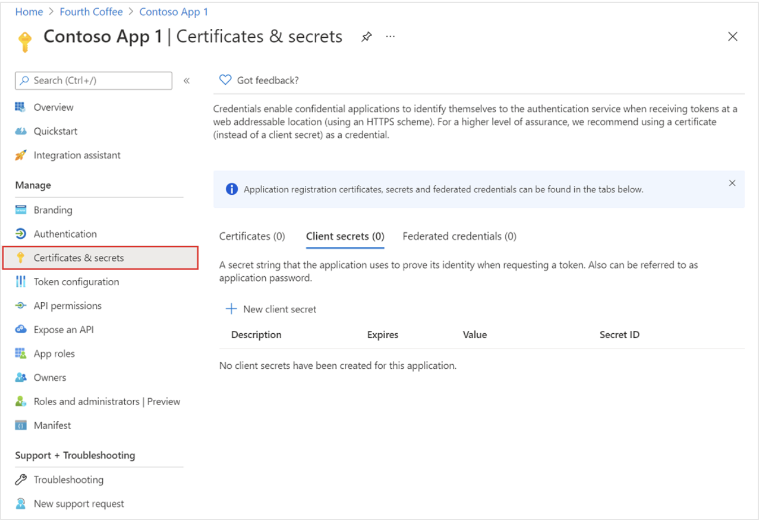Close the Certificates & secrets blade
This screenshot has height=532, width=760.
[x=732, y=37]
